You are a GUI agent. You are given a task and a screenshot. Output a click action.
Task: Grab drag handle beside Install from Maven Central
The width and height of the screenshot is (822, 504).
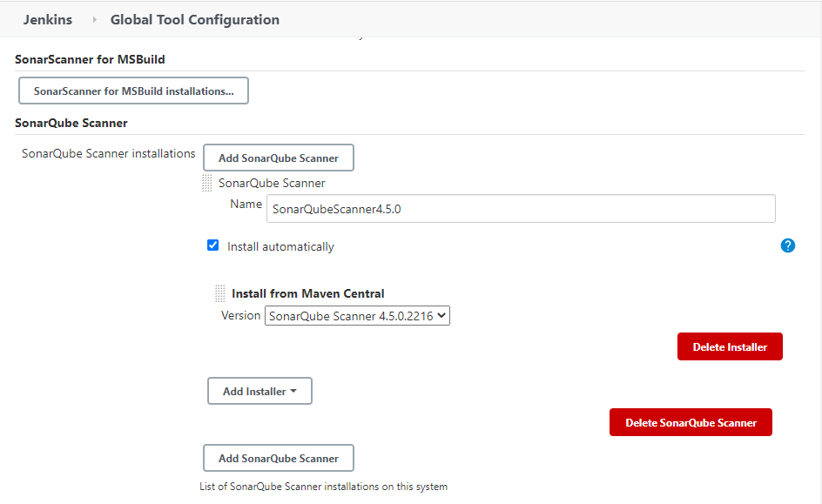pos(220,293)
